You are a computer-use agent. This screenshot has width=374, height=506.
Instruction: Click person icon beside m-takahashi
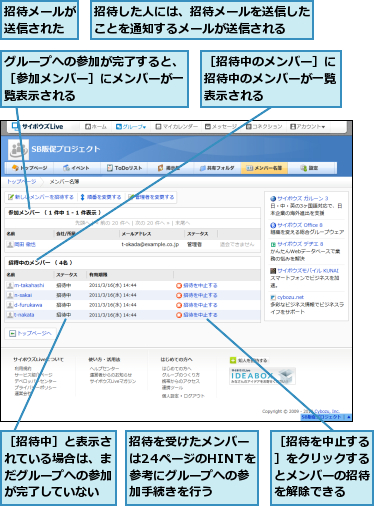coord(10,285)
